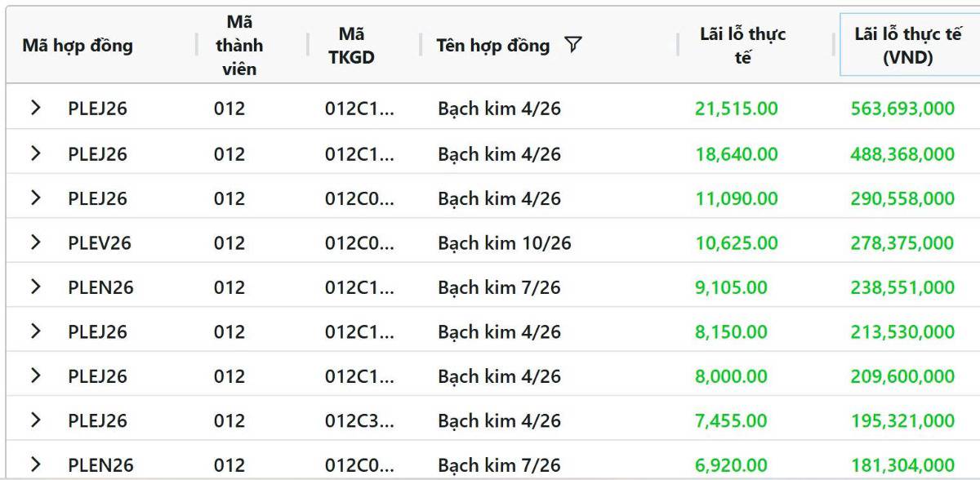980x480 pixels.
Task: Click 012C0... account in the 11,090.00 row
Action: (360, 198)
